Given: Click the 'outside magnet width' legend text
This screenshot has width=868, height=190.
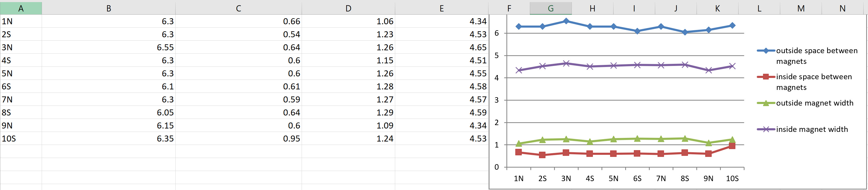Looking at the screenshot, I should click(815, 103).
